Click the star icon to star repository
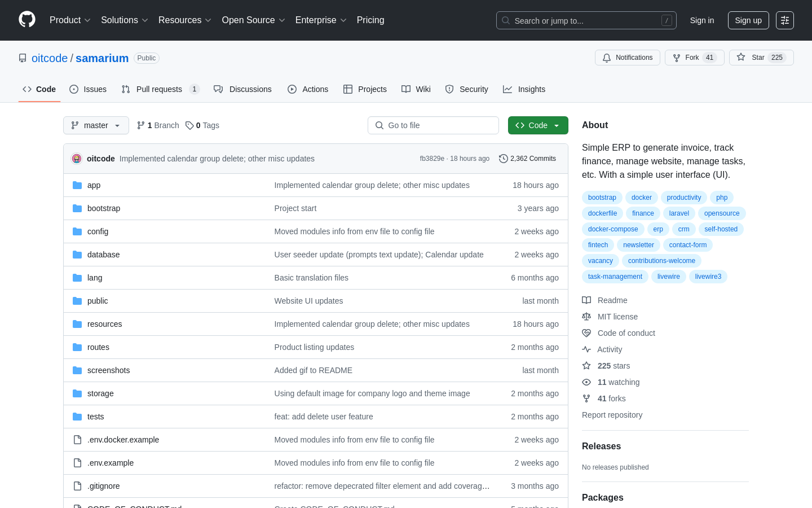Image resolution: width=812 pixels, height=508 pixels. (741, 58)
